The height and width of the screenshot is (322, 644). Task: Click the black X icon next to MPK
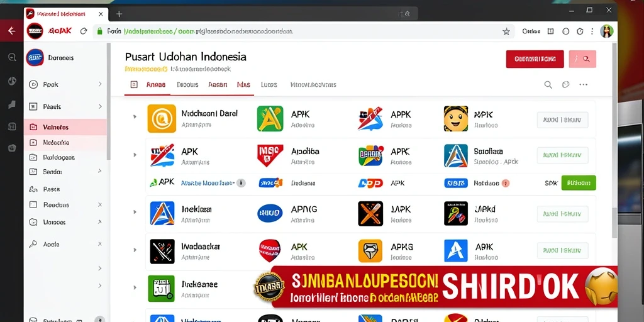point(370,213)
